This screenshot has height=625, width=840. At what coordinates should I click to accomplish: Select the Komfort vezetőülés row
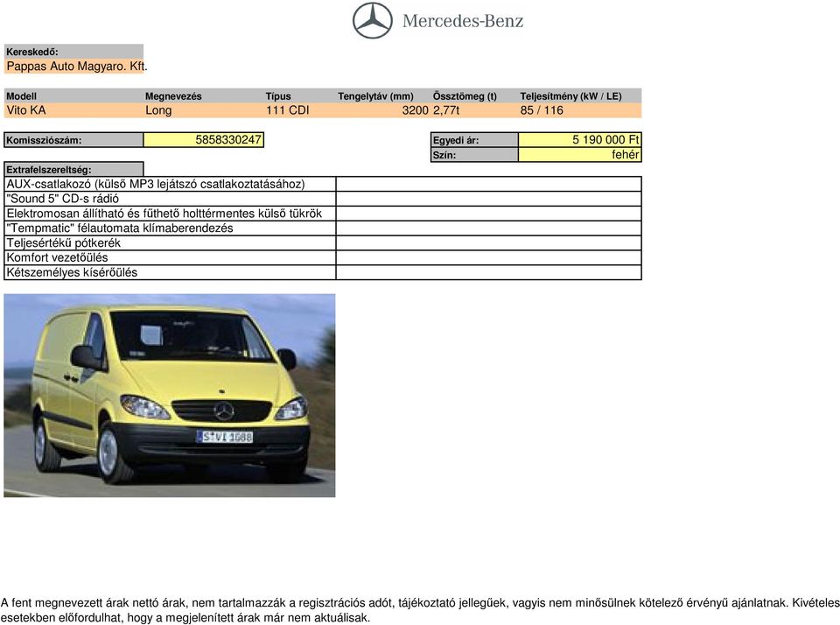coord(323,258)
